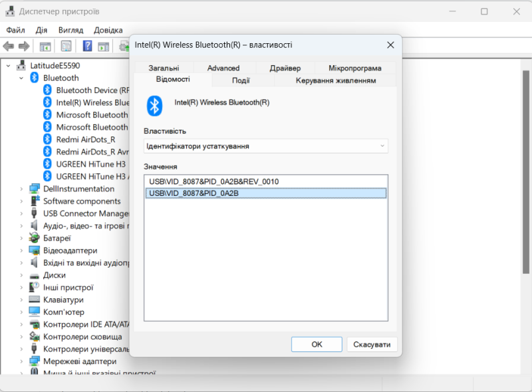
Task: Click the Back arrow toolbar icon
Action: coord(9,46)
